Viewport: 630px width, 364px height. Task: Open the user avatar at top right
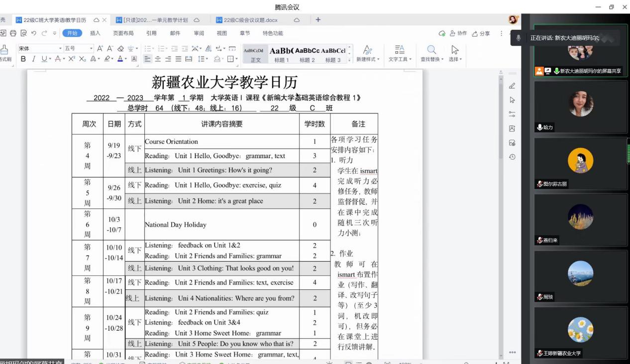[x=513, y=20]
